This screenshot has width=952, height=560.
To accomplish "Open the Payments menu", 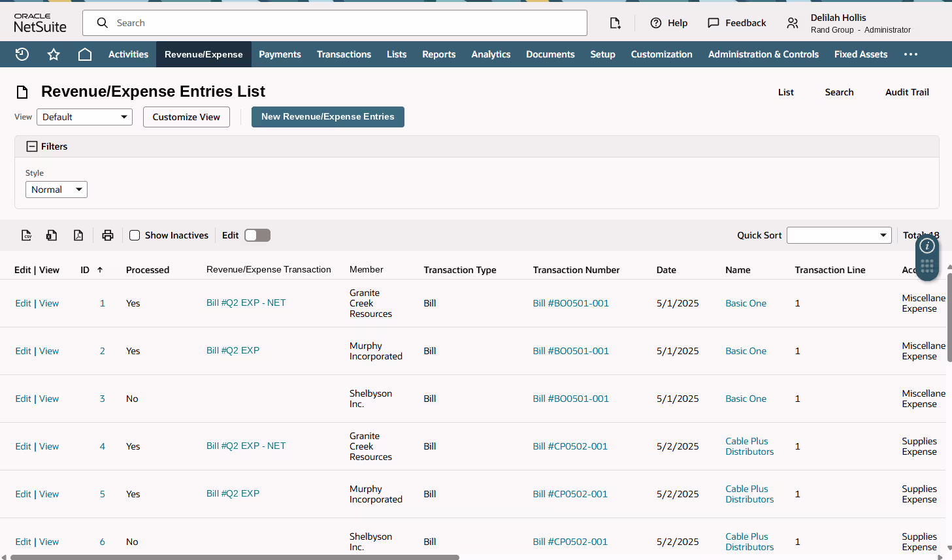I will 280,54.
